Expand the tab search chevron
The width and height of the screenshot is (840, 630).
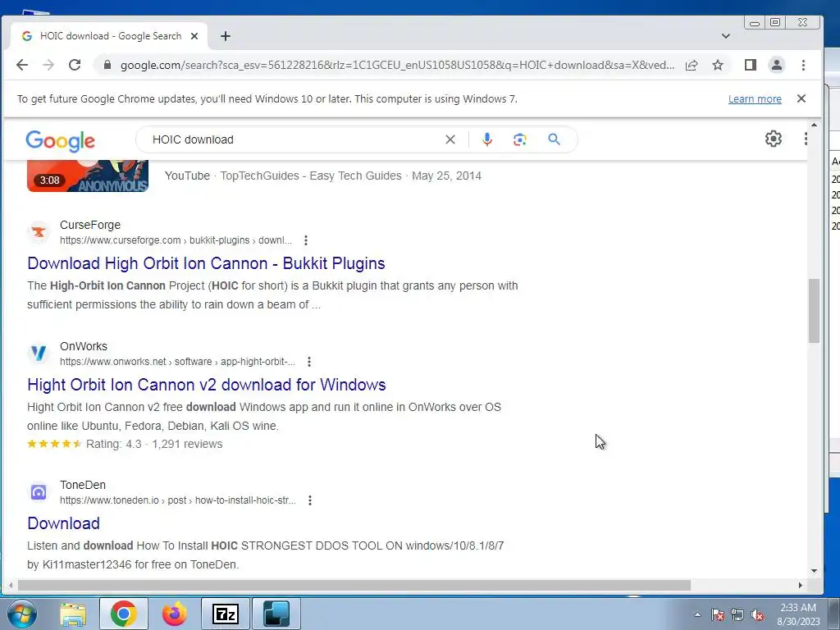[725, 36]
